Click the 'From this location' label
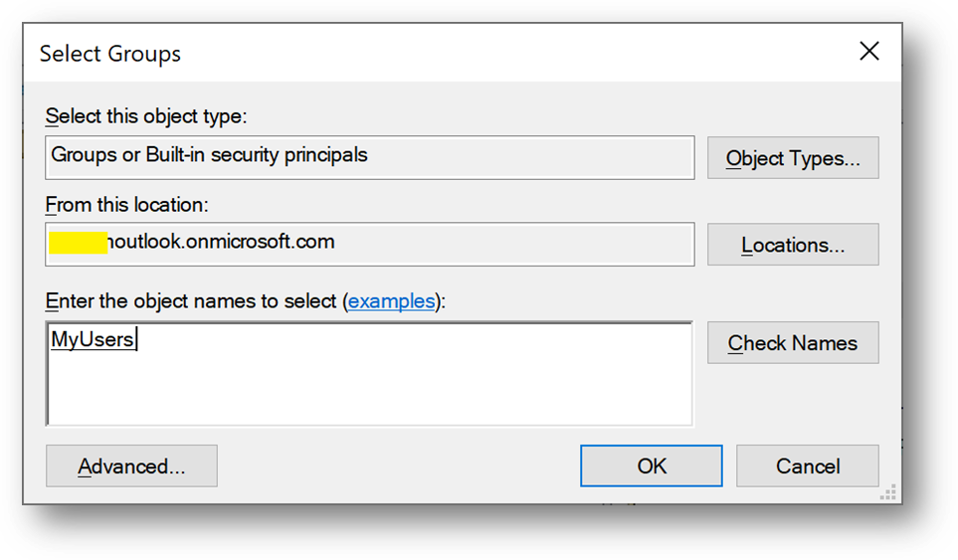The width and height of the screenshot is (958, 560). (x=126, y=205)
